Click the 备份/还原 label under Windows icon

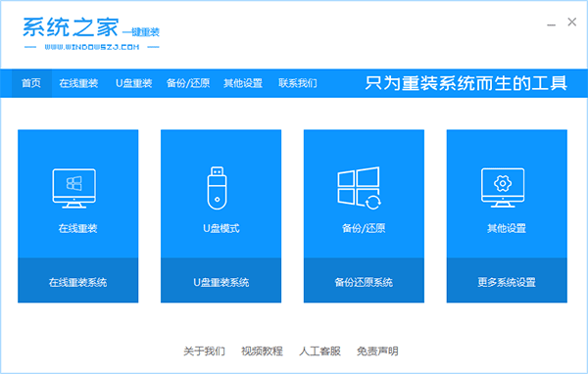364,228
